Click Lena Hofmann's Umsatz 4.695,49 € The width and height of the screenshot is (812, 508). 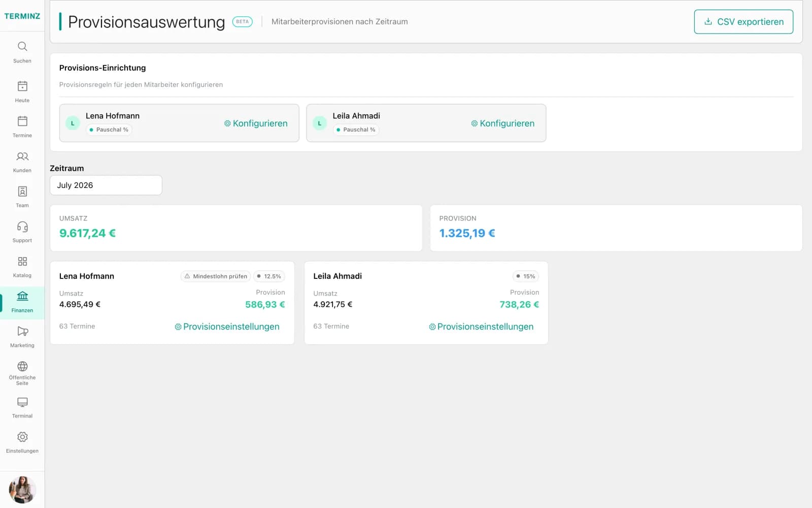(80, 304)
